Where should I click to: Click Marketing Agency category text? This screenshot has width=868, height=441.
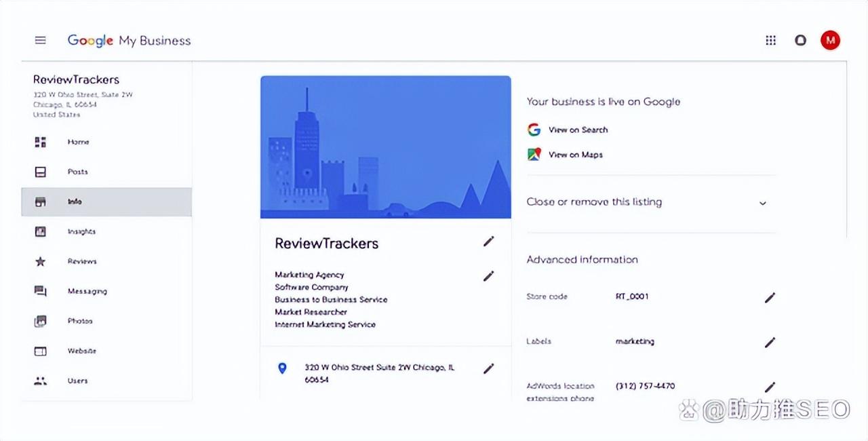(309, 275)
